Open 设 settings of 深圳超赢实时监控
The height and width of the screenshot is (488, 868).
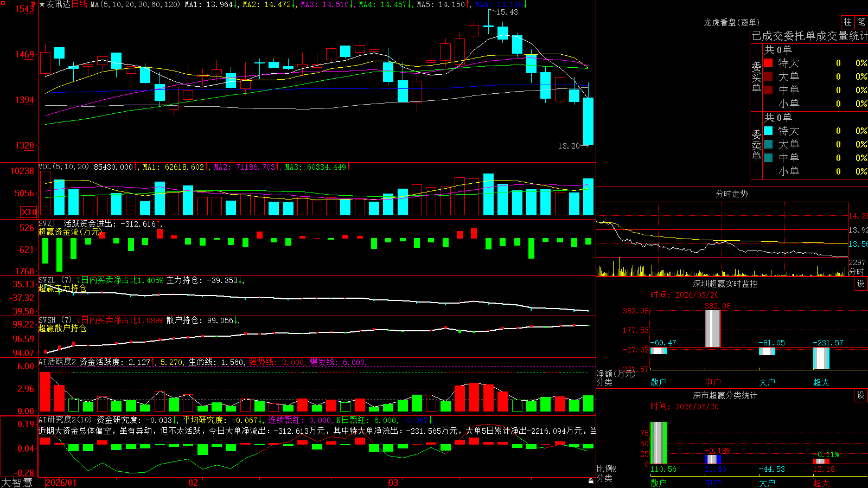pyautogui.click(x=861, y=284)
